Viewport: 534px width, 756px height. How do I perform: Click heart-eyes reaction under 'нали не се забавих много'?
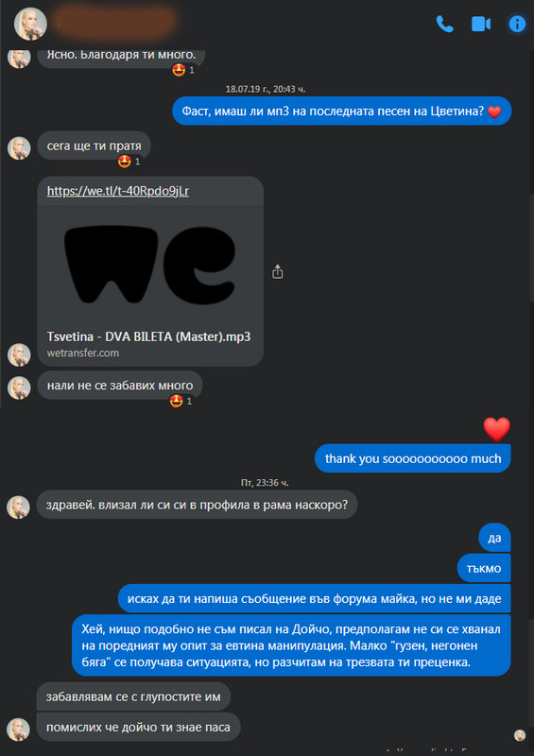pos(177,401)
